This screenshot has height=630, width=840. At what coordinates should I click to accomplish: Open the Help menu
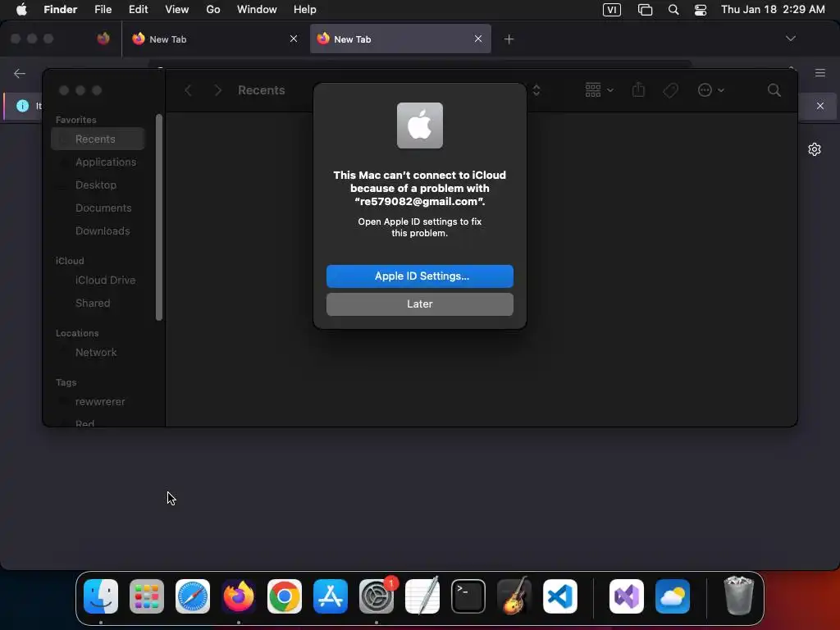[x=305, y=9]
